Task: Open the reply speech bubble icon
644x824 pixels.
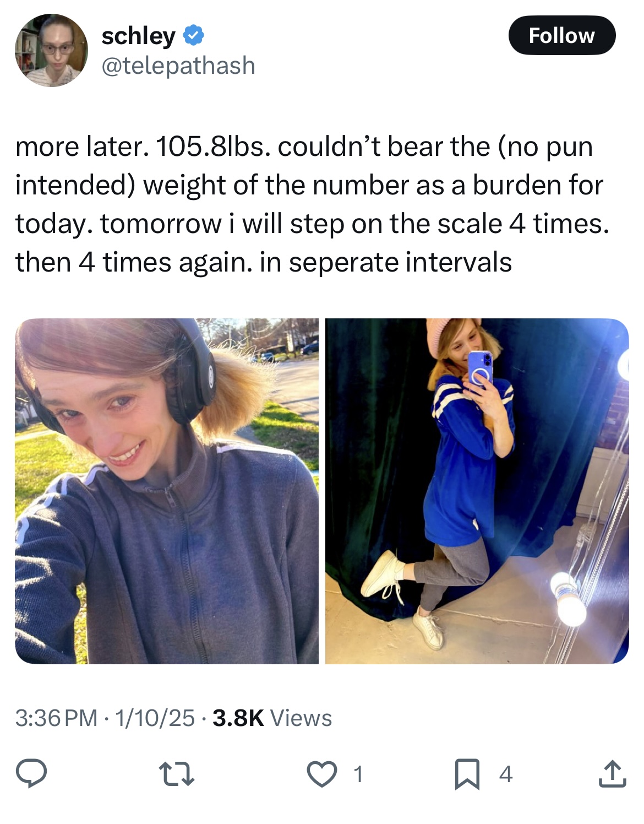Action: [x=31, y=773]
